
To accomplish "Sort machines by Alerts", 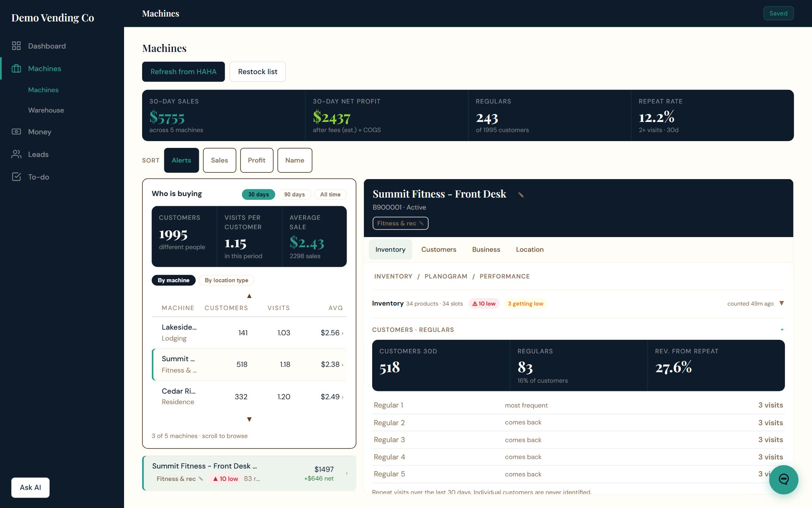I will coord(181,160).
